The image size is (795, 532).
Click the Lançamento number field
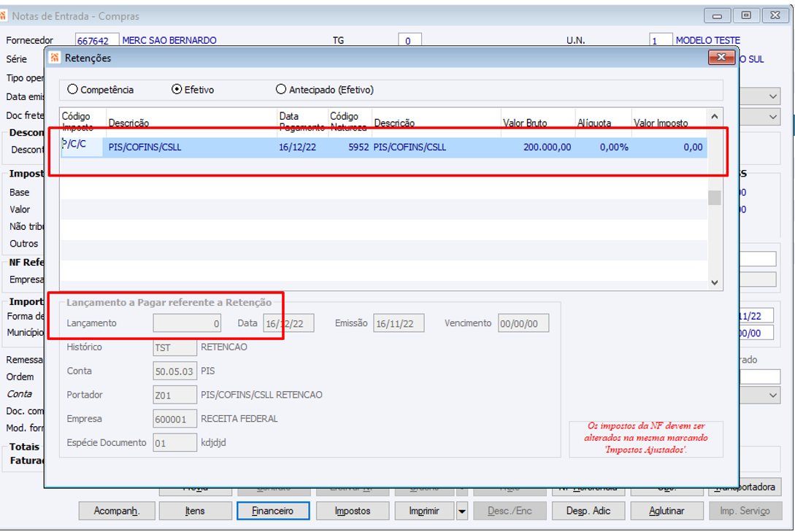coord(187,323)
